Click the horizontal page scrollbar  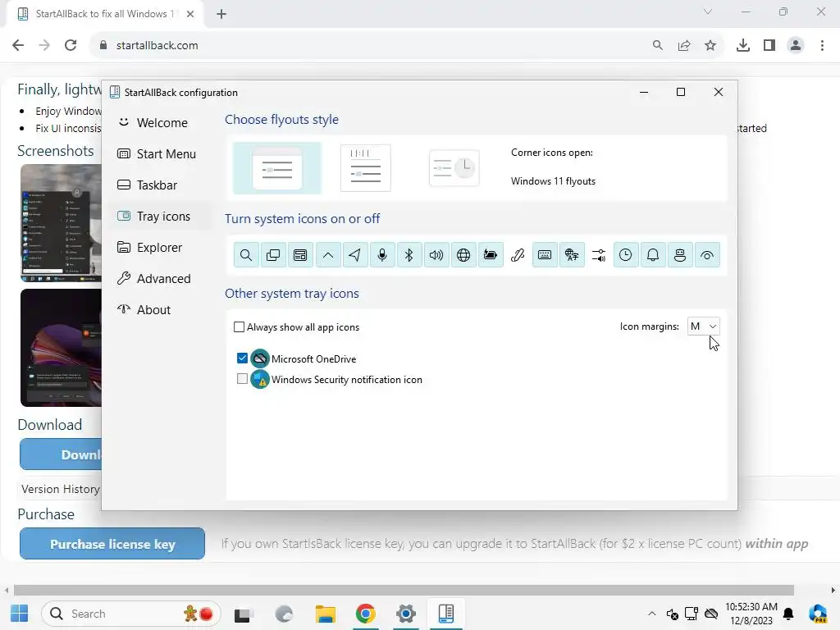(404, 591)
